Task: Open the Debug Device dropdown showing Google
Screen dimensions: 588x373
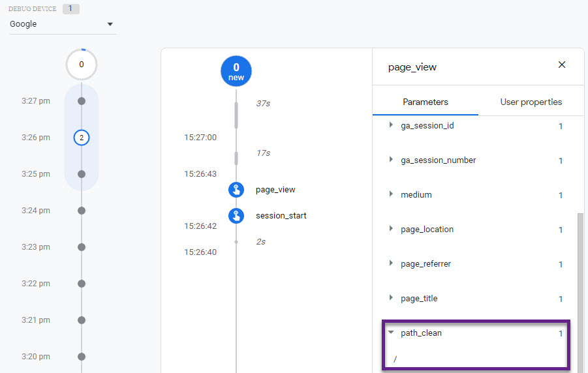Action: (x=62, y=24)
